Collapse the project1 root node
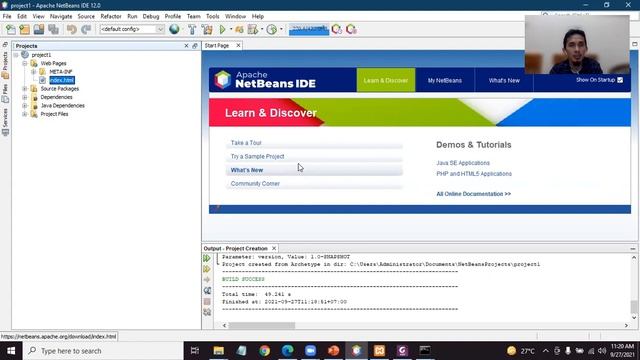Image resolution: width=640 pixels, height=360 pixels. click(16, 55)
